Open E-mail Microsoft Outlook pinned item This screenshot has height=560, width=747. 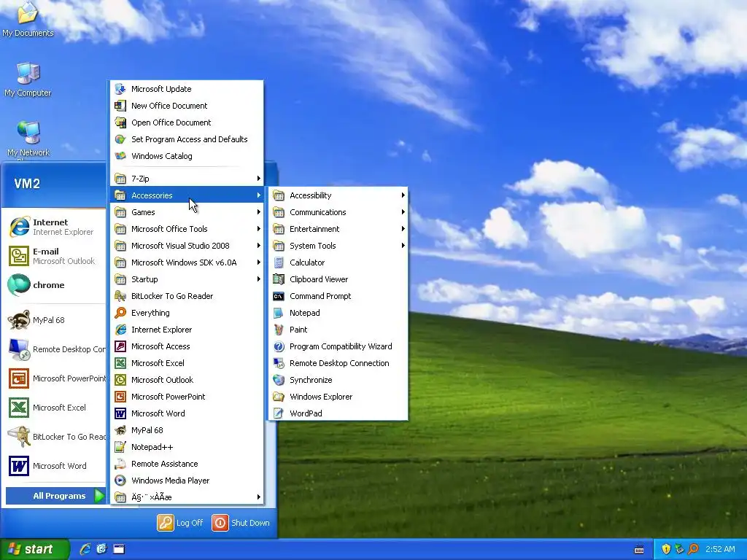point(55,256)
